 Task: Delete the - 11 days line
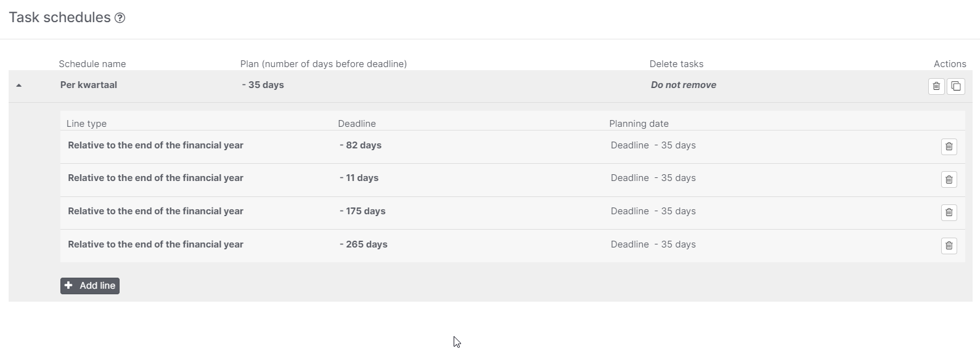pos(949,180)
